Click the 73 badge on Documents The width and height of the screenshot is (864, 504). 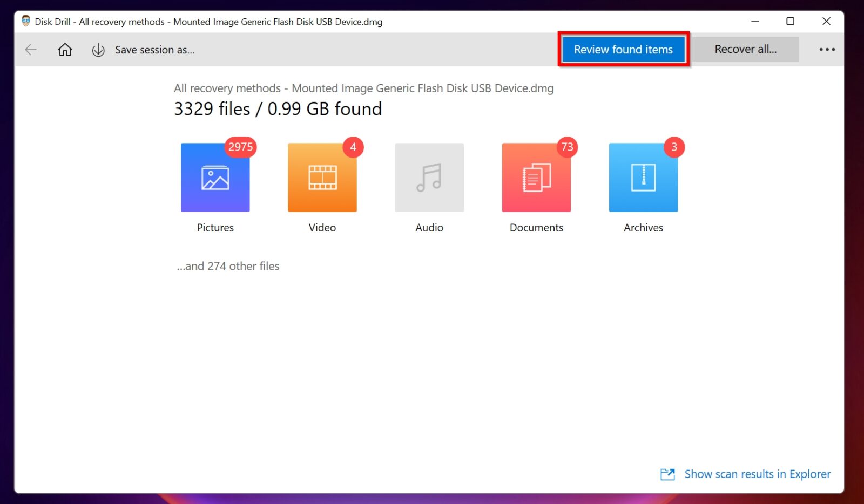[566, 147]
